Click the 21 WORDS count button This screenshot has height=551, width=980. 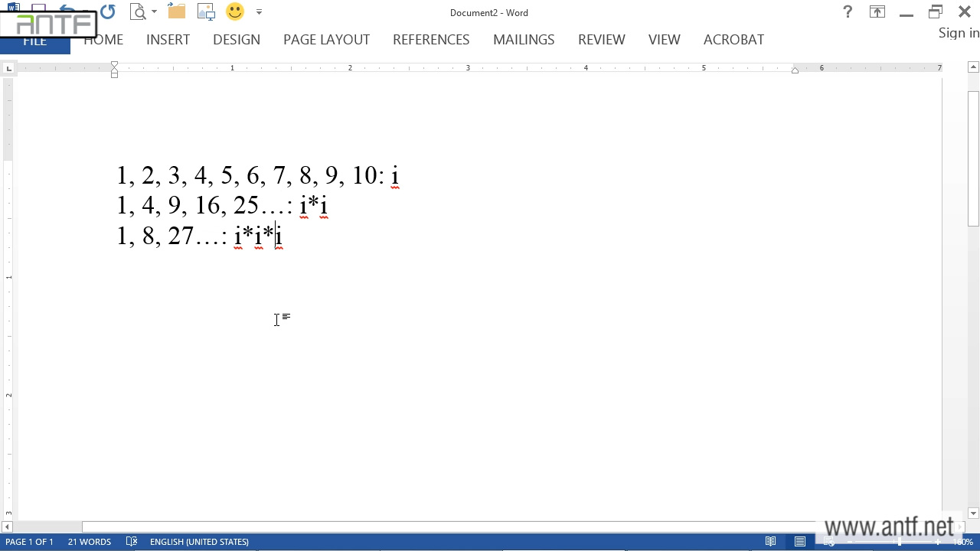pyautogui.click(x=90, y=542)
